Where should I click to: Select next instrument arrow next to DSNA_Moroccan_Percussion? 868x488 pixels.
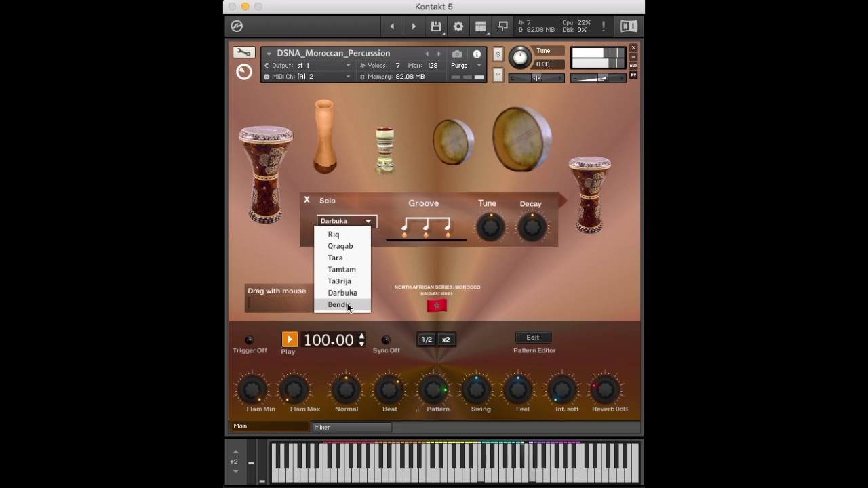coord(439,54)
